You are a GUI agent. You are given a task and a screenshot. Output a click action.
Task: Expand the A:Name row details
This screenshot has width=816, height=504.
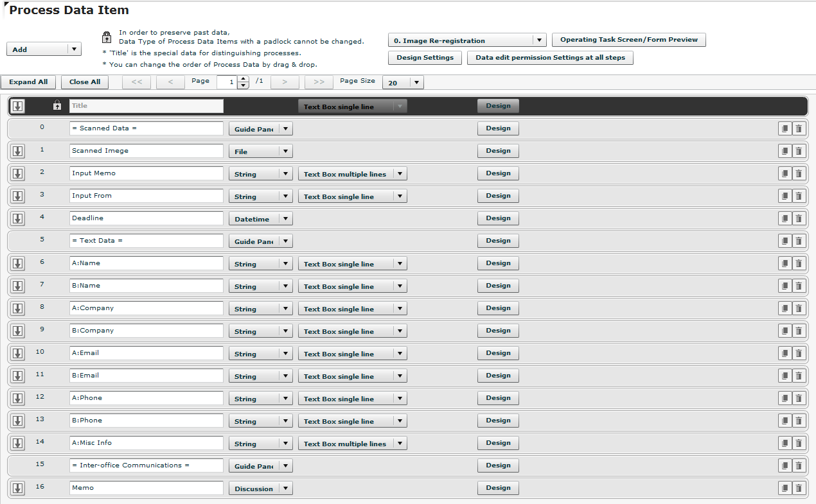click(x=17, y=263)
